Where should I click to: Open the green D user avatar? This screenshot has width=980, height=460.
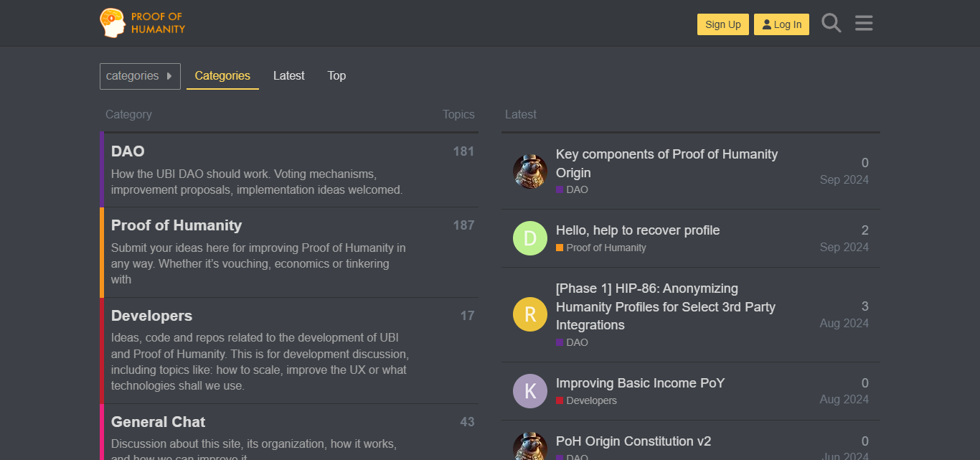(530, 238)
